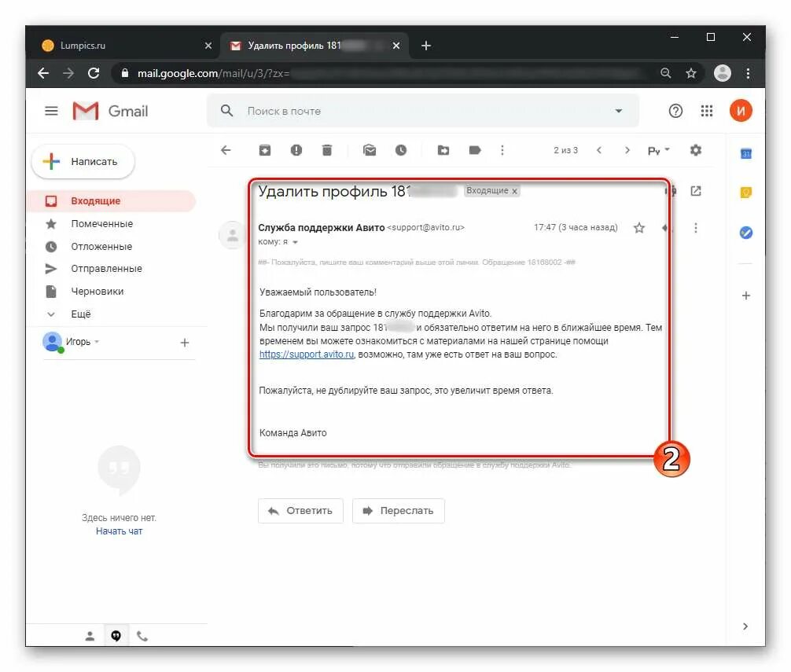The width and height of the screenshot is (791, 672).
Task: Expand Ещё more folders
Action: coord(81,314)
